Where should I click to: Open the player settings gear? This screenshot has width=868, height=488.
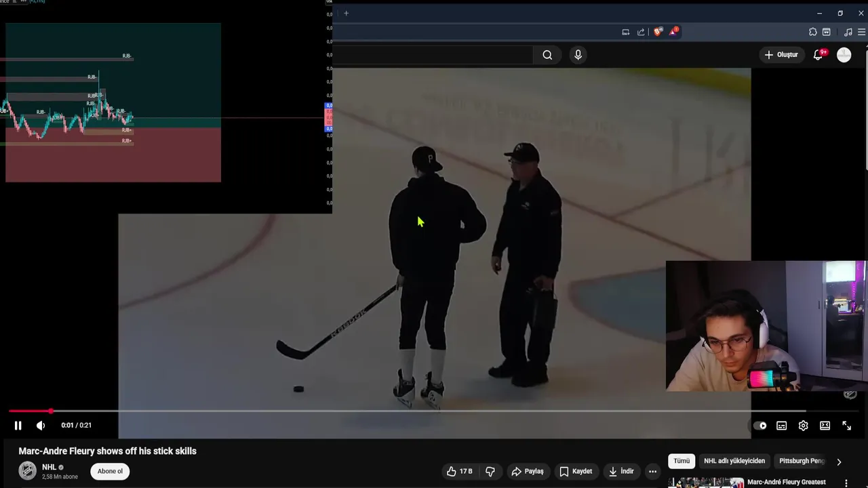(x=804, y=426)
